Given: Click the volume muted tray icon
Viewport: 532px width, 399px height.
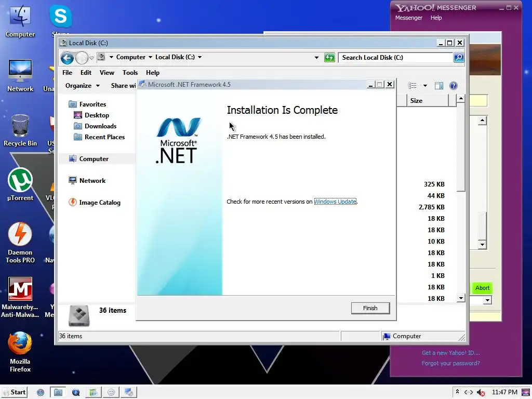Looking at the screenshot, I should [x=481, y=393].
